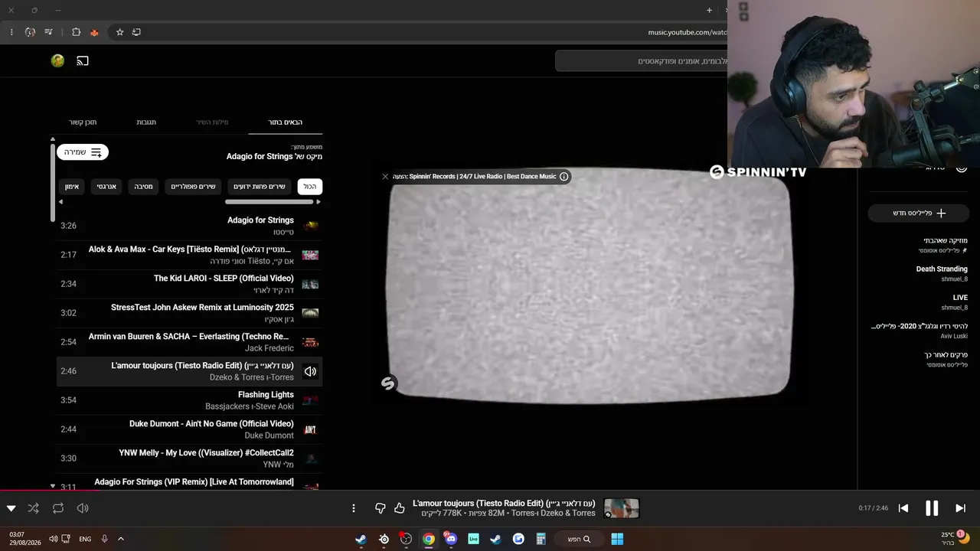Viewport: 980px width, 551px height.
Task: Open the Duke Dumont track thumbnail
Action: click(x=310, y=429)
